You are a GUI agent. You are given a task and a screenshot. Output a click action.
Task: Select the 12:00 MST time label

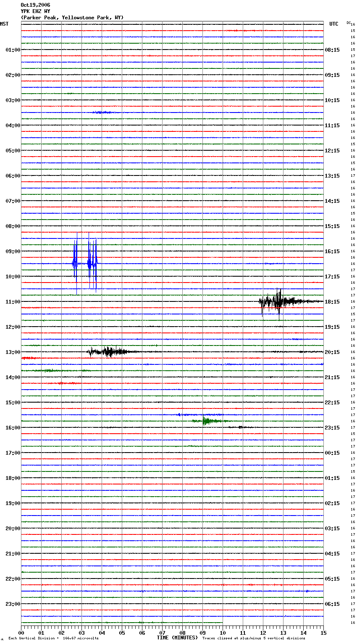pos(13,327)
